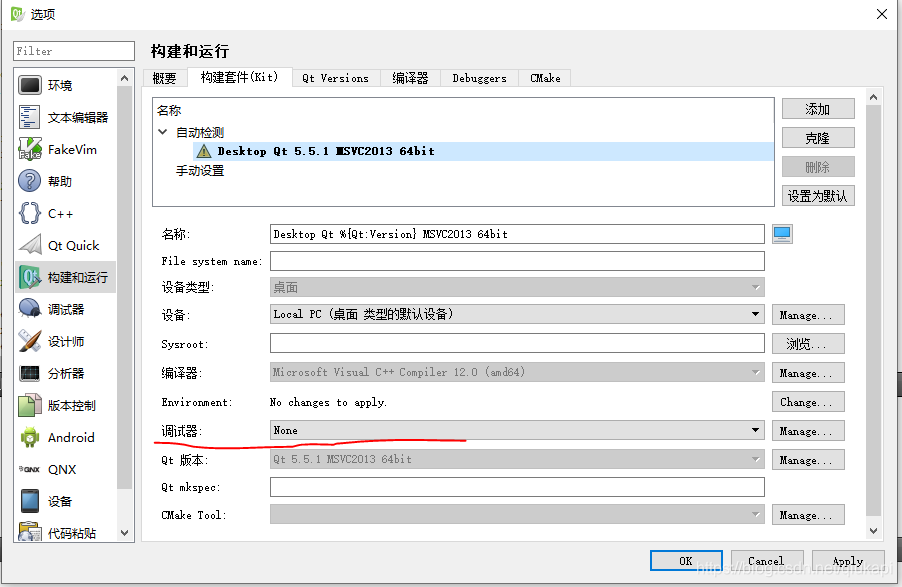Open the FakeVim settings category

(x=66, y=150)
